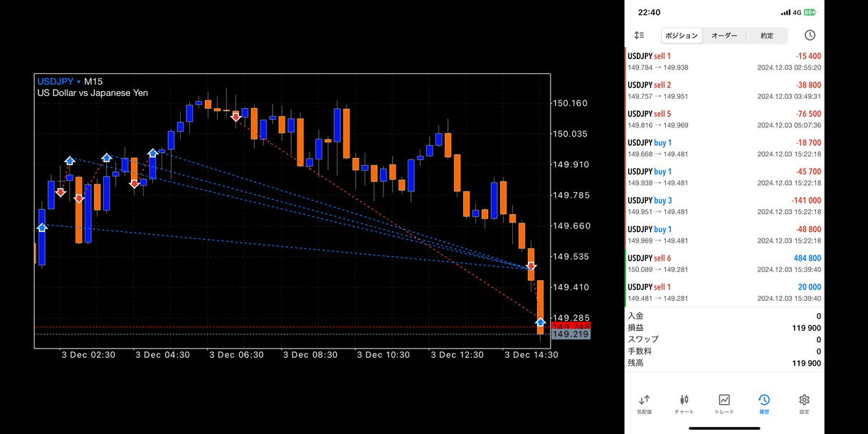Open the USDJPY sell 1 profit 20 000 entry
Image resolution: width=868 pixels, height=434 pixels.
coord(724,292)
